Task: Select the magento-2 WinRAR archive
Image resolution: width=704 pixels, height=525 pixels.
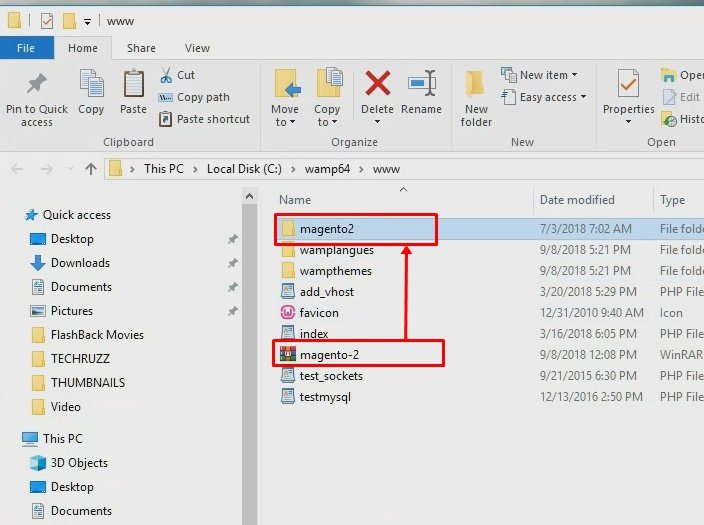Action: click(x=329, y=355)
